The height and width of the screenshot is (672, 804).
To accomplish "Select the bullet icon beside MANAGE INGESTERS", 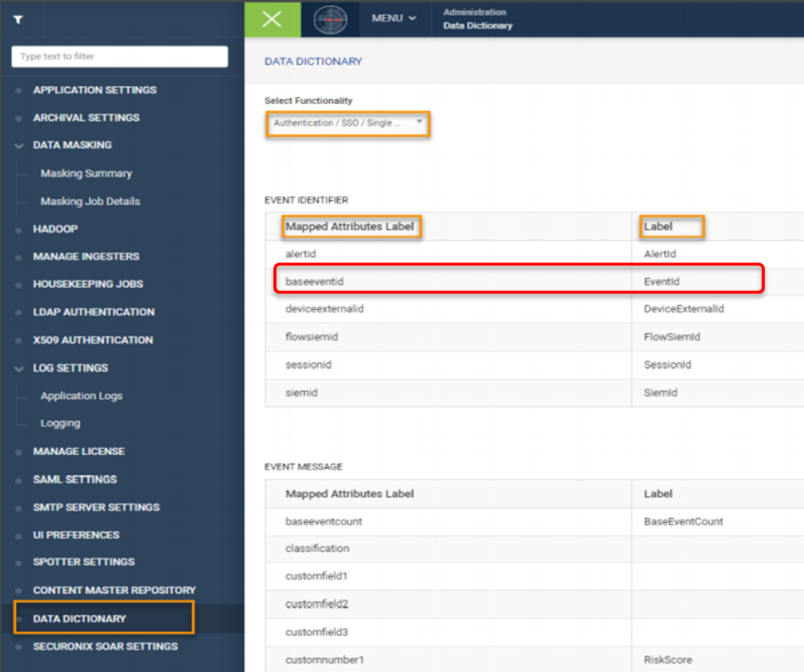I will tap(19, 256).
